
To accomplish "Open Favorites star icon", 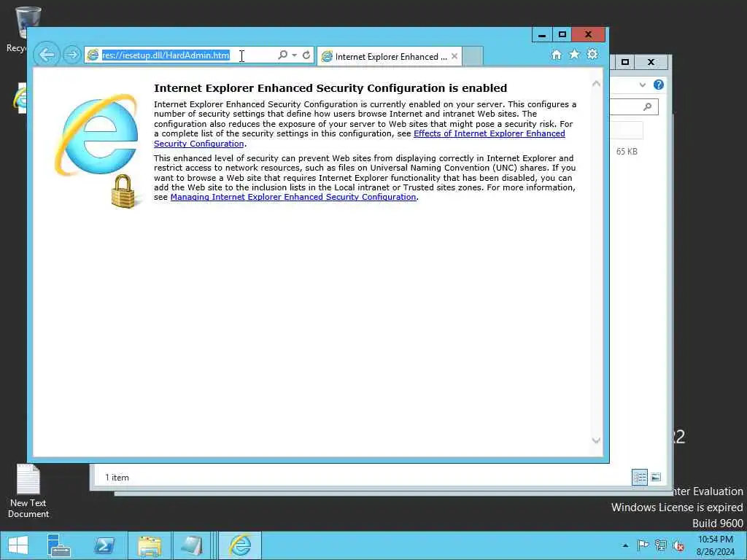I will tap(575, 54).
